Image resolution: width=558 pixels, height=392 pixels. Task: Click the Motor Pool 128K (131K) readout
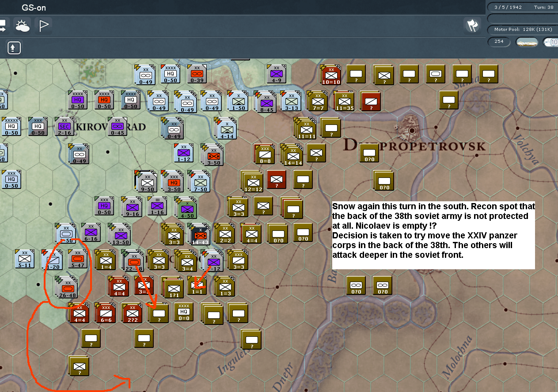click(523, 30)
